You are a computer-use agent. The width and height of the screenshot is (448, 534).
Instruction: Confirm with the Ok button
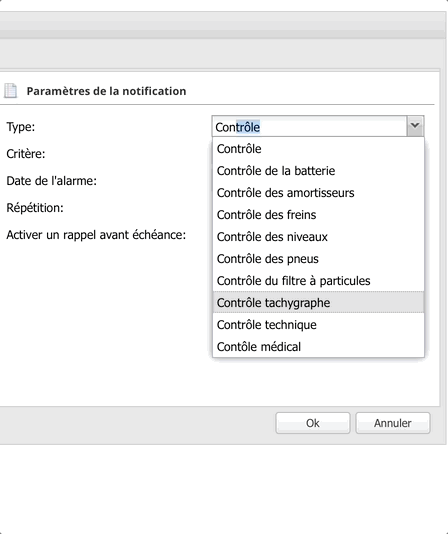point(313,423)
